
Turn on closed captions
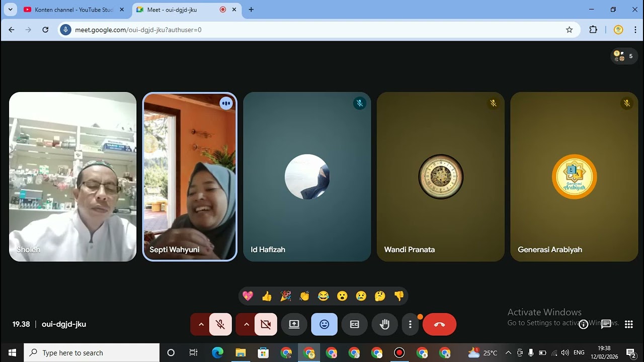click(355, 324)
